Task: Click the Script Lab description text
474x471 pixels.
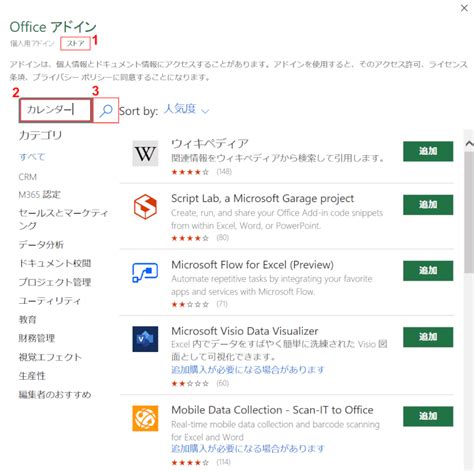Action: click(x=277, y=219)
